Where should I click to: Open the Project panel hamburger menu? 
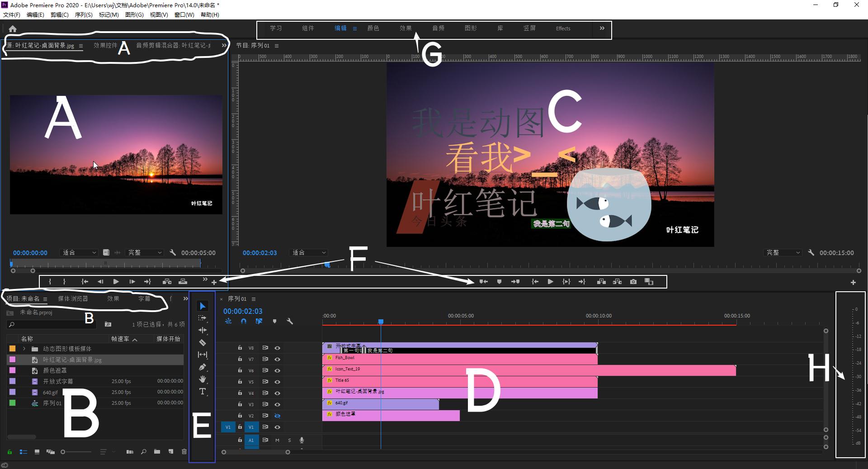click(45, 299)
